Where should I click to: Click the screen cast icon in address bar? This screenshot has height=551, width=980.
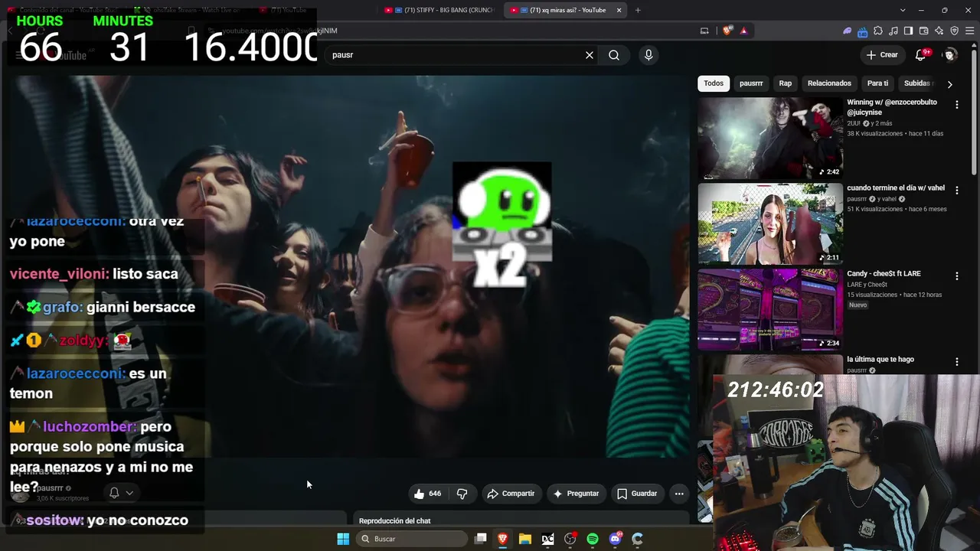tap(704, 31)
